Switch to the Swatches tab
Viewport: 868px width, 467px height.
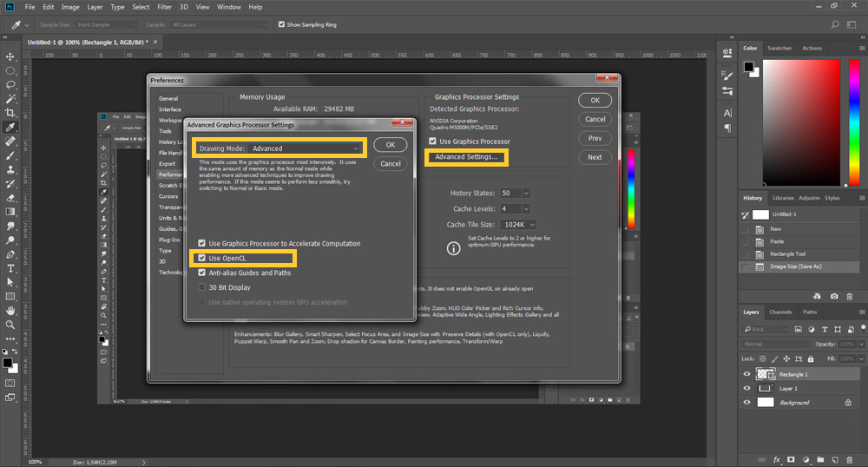point(779,48)
